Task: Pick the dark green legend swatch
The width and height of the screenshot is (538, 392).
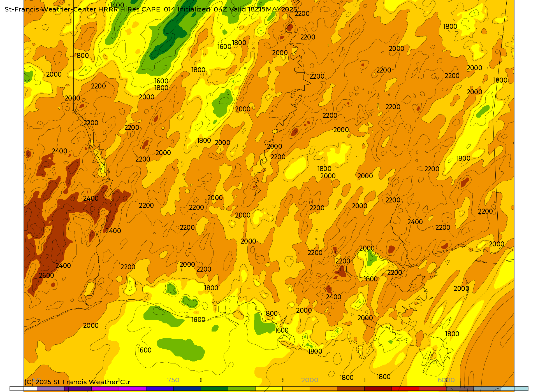Action: pos(214,389)
